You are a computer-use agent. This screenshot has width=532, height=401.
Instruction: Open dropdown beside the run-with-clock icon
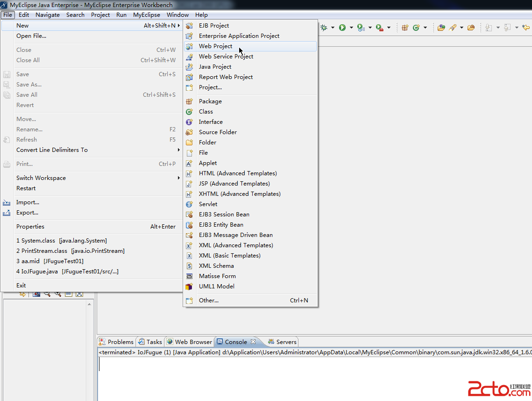pos(370,28)
